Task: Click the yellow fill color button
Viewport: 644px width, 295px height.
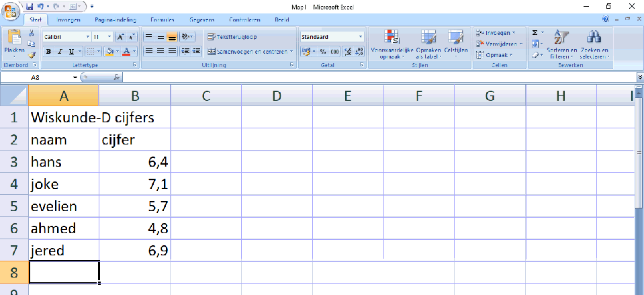Action: click(x=109, y=51)
